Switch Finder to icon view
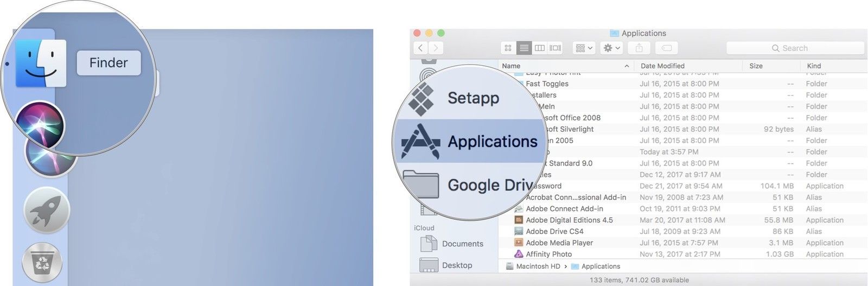Image resolution: width=868 pixels, height=286 pixels. (508, 48)
